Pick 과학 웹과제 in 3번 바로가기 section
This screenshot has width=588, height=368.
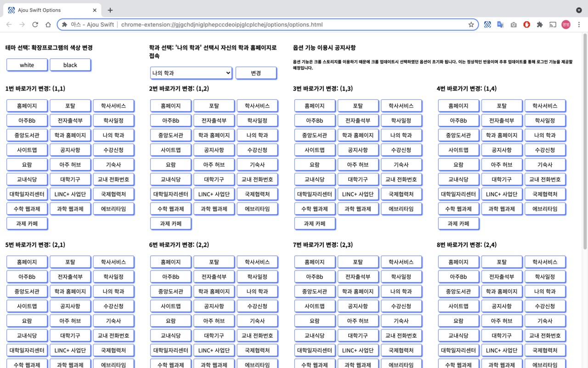click(x=358, y=209)
